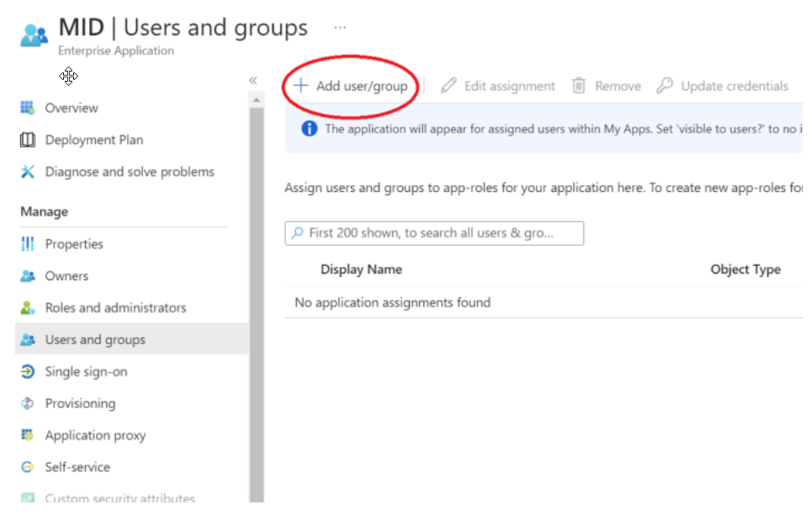The height and width of the screenshot is (515, 812).
Task: Select Users and groups menu item
Action: coord(95,340)
